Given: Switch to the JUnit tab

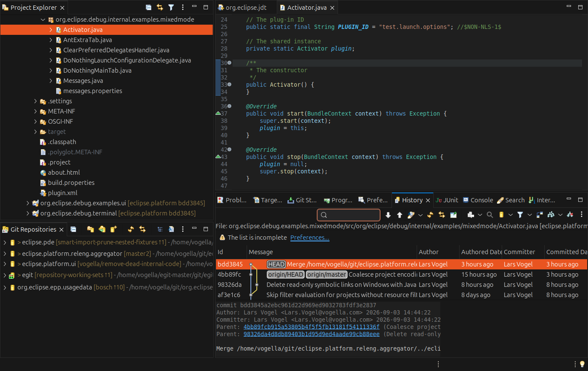Looking at the screenshot, I should click(447, 200).
